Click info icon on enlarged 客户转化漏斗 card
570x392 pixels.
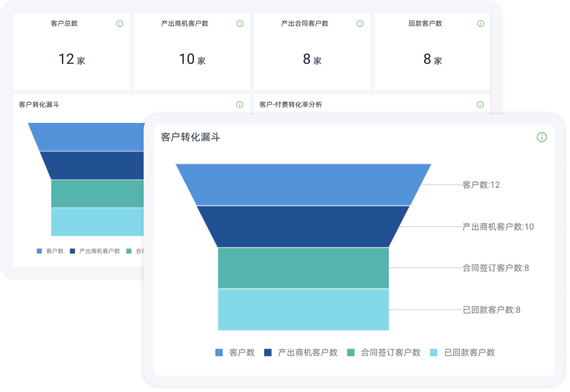(x=542, y=137)
